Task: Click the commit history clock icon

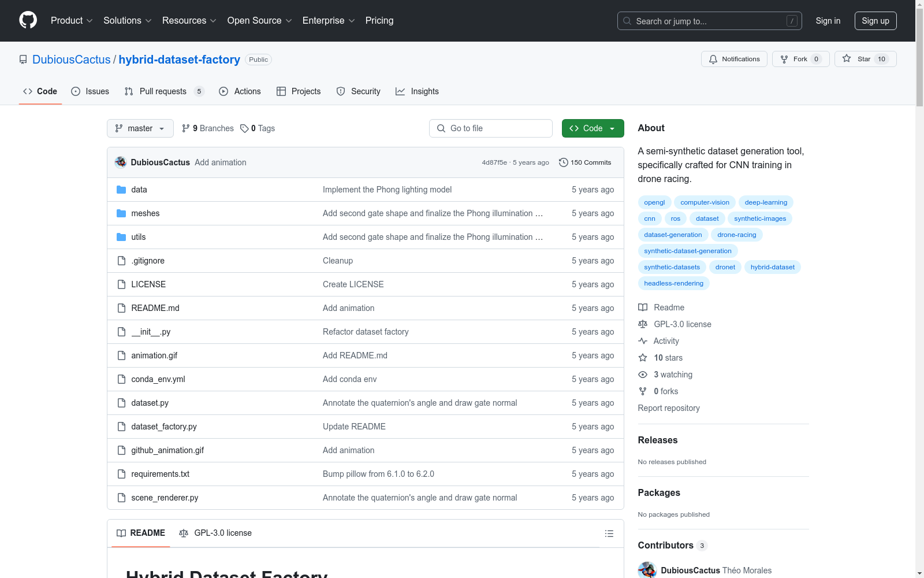Action: pos(564,162)
